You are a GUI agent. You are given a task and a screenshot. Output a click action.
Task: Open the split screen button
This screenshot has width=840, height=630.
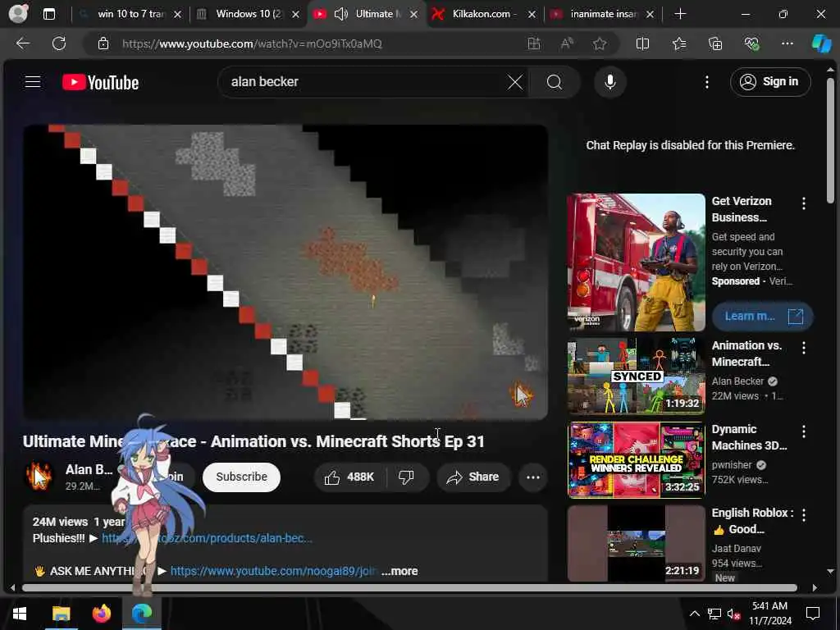pos(642,43)
